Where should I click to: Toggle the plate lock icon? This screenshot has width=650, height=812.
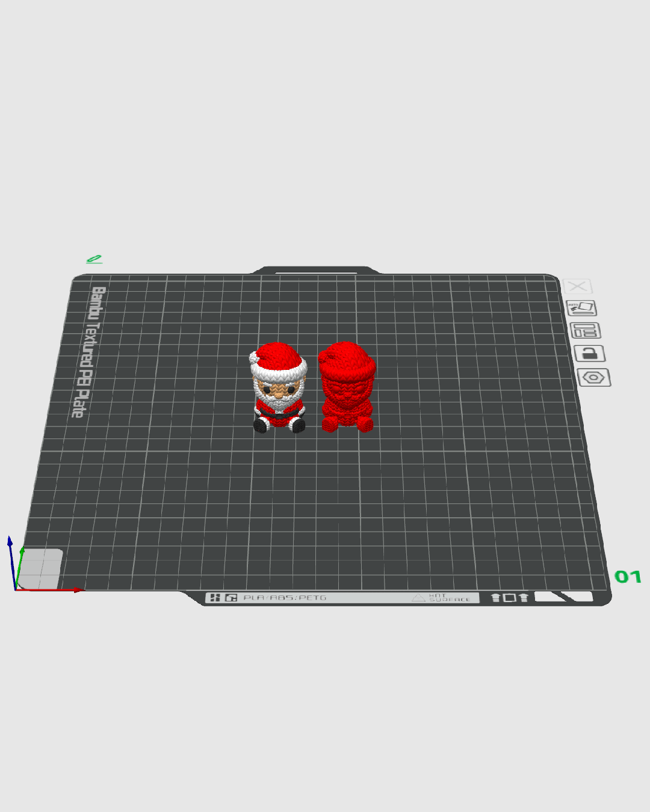(x=590, y=353)
